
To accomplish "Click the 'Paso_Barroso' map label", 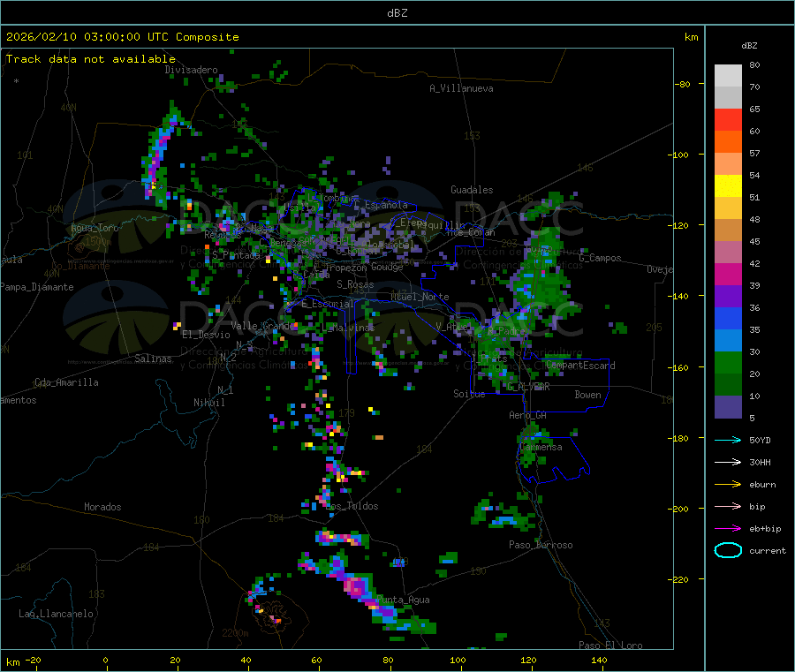I will (x=541, y=545).
